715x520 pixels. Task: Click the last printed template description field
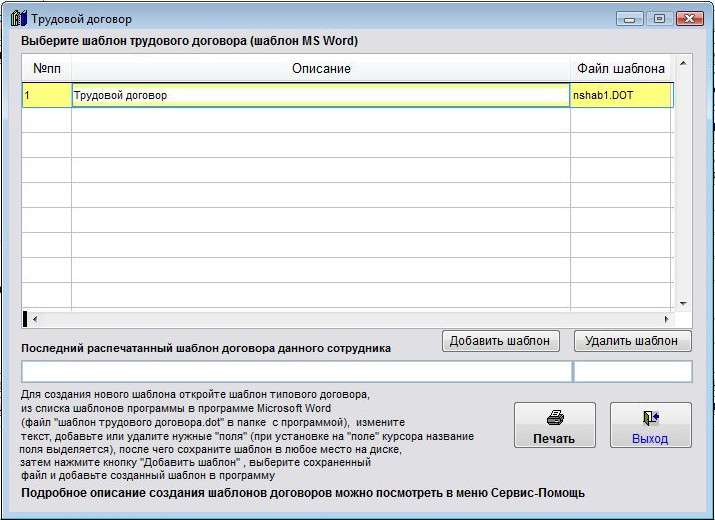[x=296, y=371]
